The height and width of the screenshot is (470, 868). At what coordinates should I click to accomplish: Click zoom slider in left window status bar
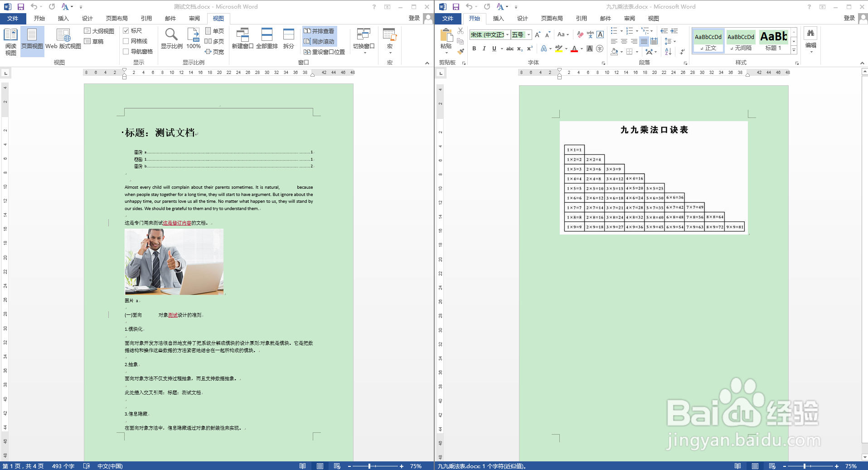376,466
